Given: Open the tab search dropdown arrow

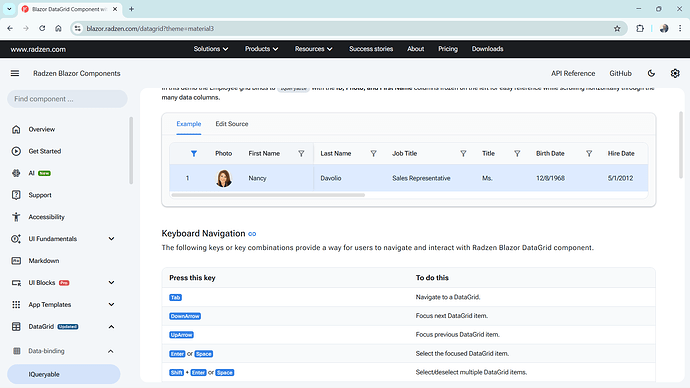Looking at the screenshot, I should 9,9.
